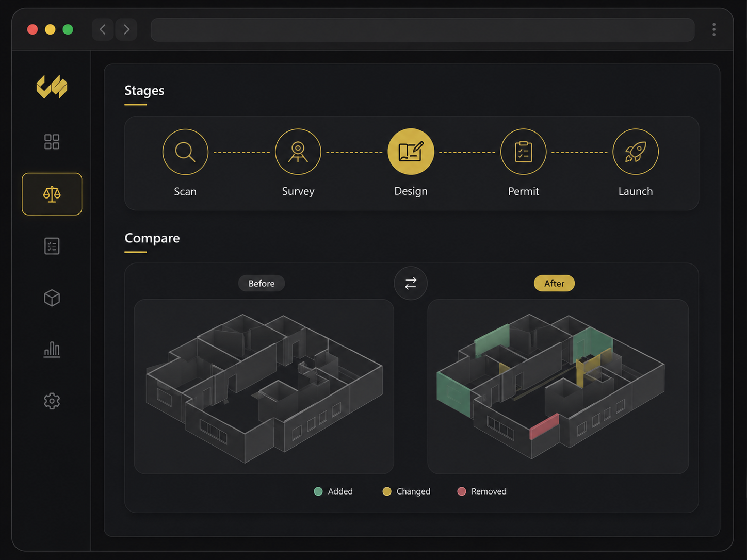Select the Survey stage tripod icon
The height and width of the screenshot is (560, 747).
point(298,152)
